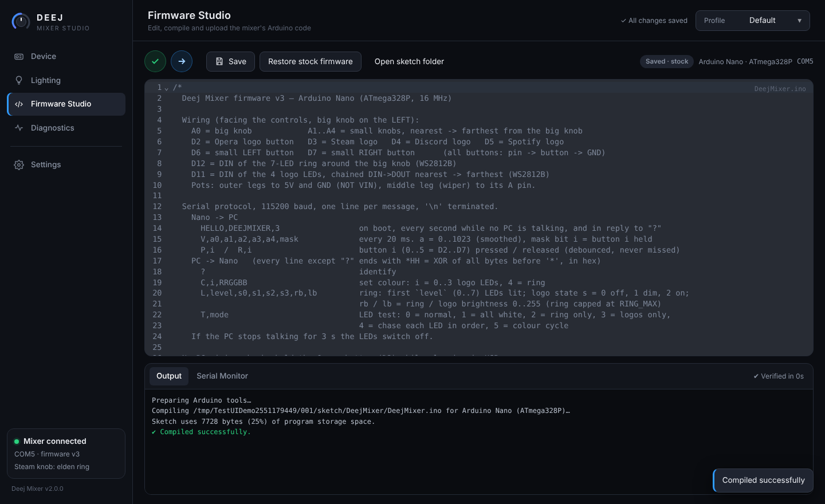Image resolution: width=825 pixels, height=504 pixels.
Task: Click the Firmware Studio page heading
Action: (189, 15)
